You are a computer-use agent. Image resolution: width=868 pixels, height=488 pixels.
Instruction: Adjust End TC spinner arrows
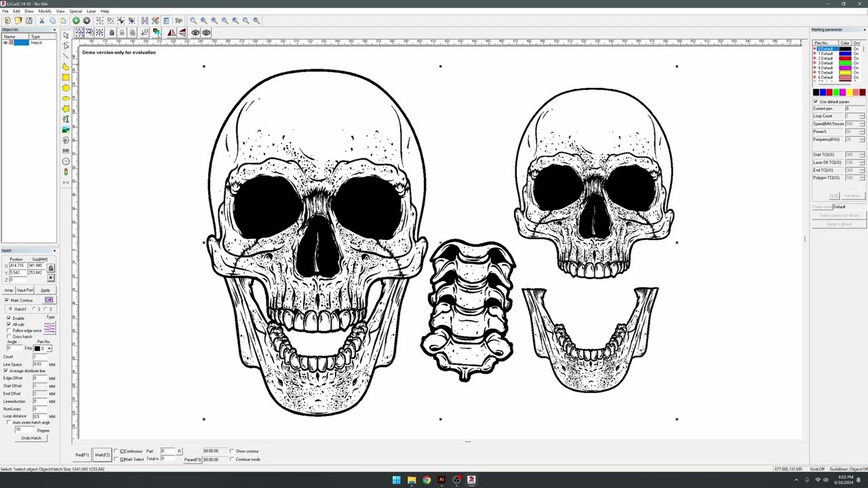[862, 170]
